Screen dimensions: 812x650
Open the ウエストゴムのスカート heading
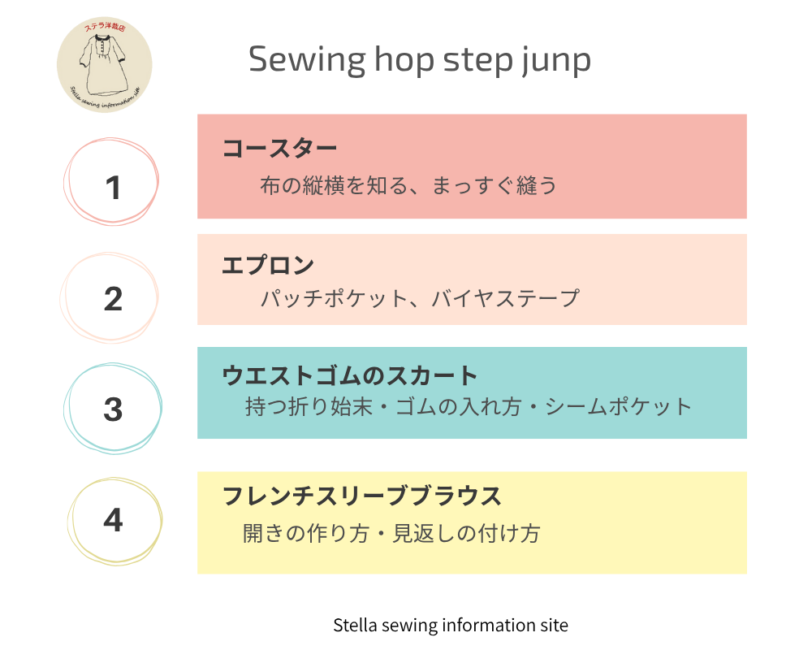coord(349,375)
